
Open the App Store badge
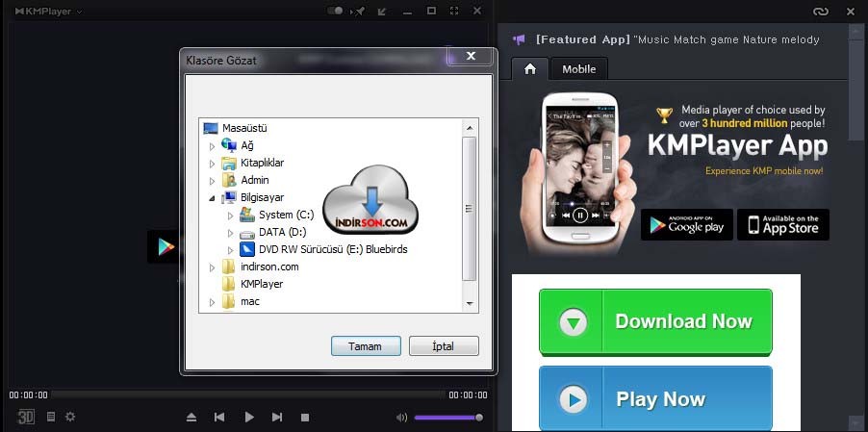(x=782, y=224)
